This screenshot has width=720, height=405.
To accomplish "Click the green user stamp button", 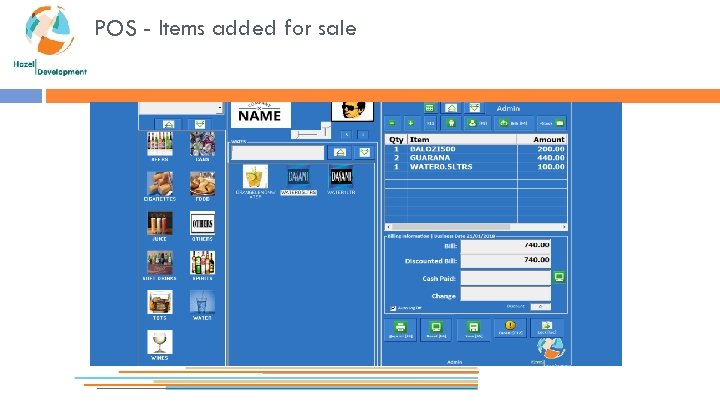I will (478, 123).
